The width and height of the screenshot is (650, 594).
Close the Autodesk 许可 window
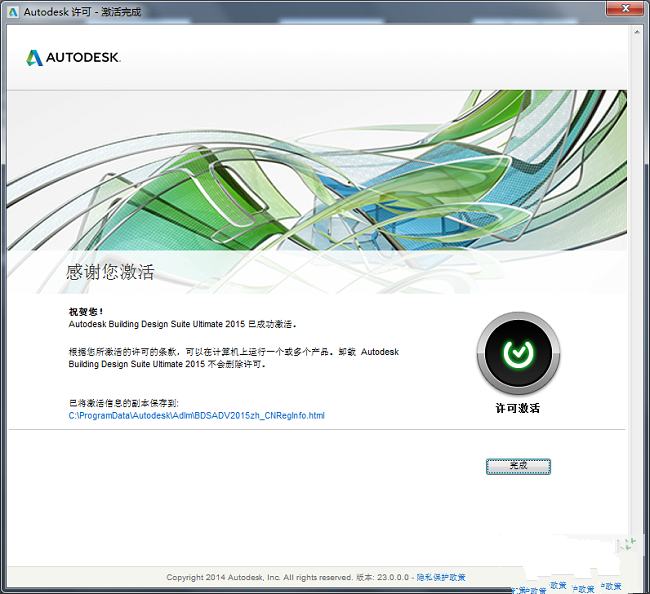[x=626, y=8]
